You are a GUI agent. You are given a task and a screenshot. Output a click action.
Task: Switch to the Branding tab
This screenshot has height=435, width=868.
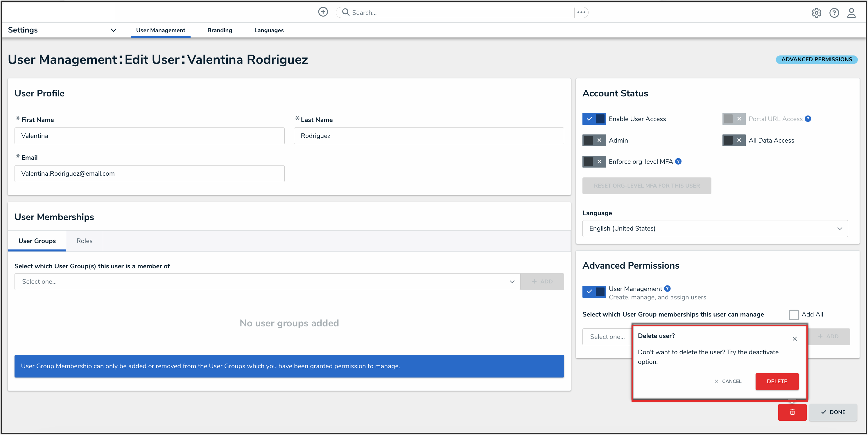pyautogui.click(x=220, y=30)
